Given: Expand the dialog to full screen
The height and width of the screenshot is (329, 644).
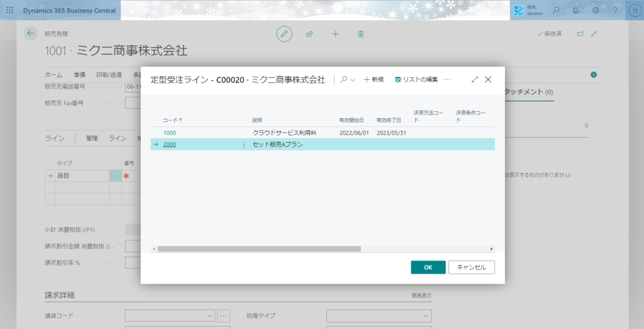Looking at the screenshot, I should [x=475, y=80].
